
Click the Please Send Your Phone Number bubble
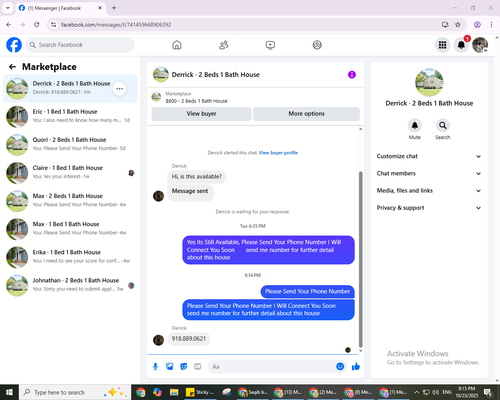tap(307, 291)
